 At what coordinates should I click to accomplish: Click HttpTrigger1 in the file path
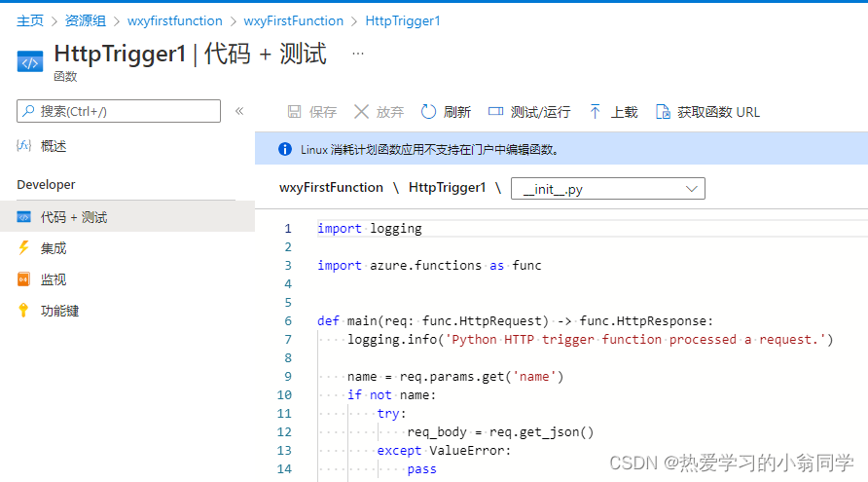448,188
